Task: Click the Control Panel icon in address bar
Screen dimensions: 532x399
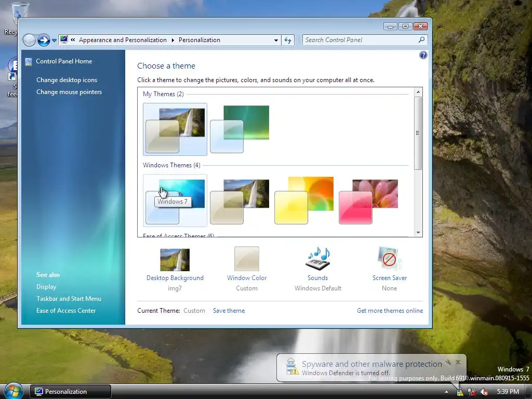Action: click(x=64, y=39)
